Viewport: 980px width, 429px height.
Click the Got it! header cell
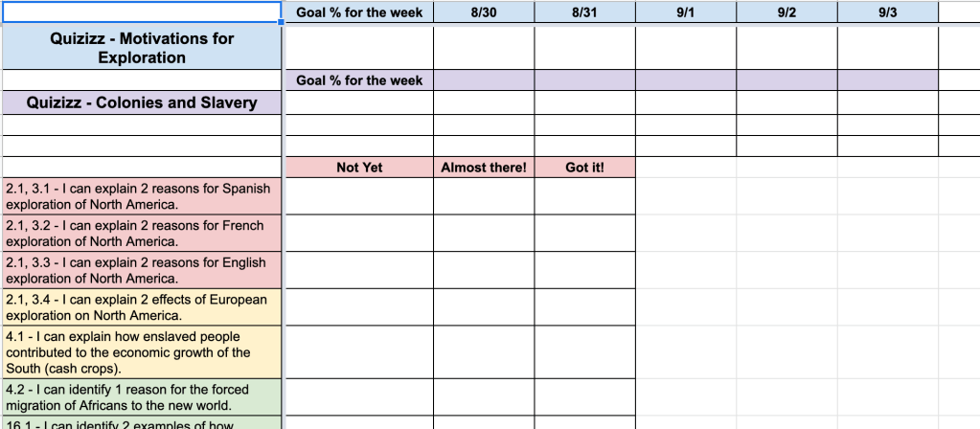click(x=584, y=168)
